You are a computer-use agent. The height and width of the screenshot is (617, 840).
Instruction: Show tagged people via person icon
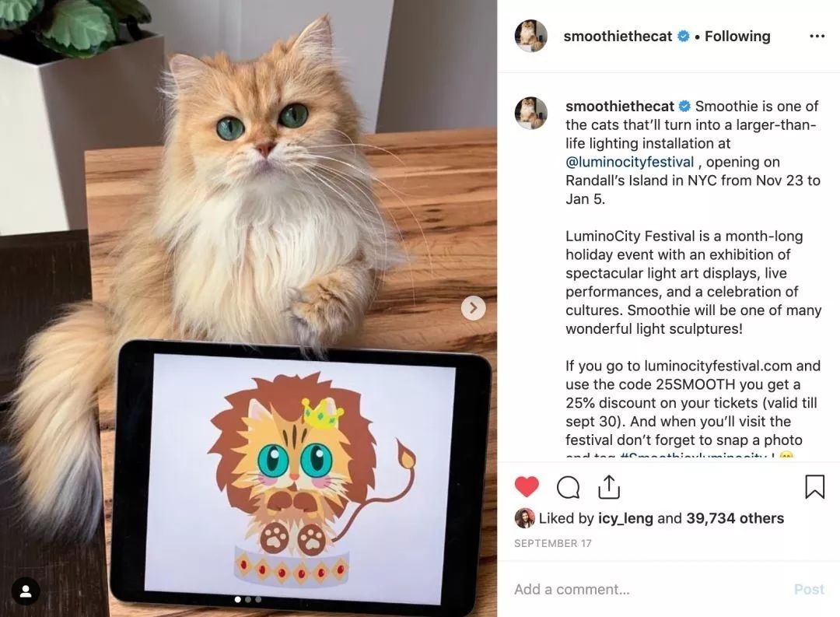coord(25,591)
